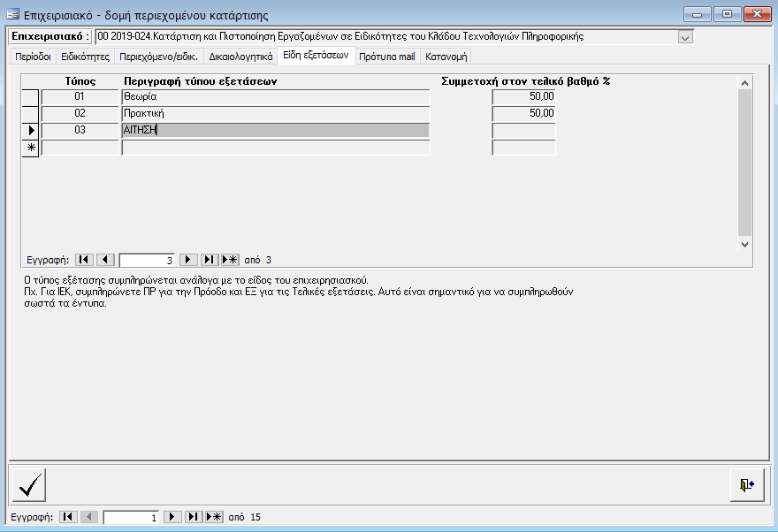This screenshot has width=778, height=532.
Task: Click the Θεωρία description field
Action: pyautogui.click(x=275, y=96)
